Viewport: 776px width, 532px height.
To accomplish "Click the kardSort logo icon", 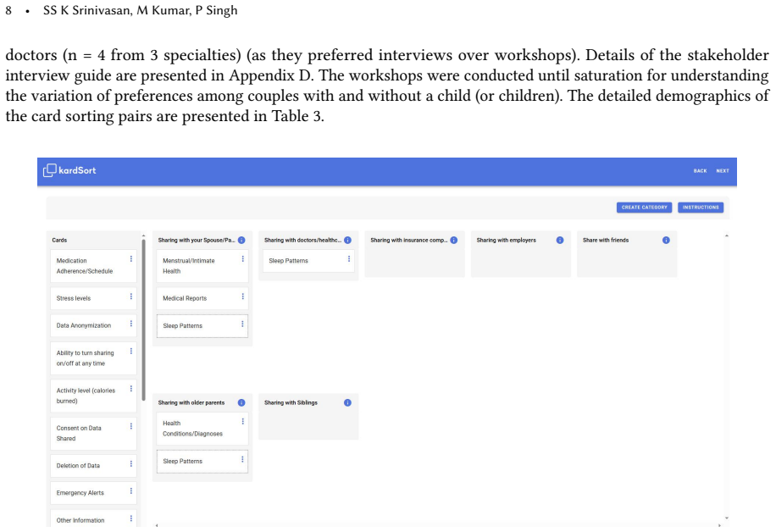I will 49,170.
